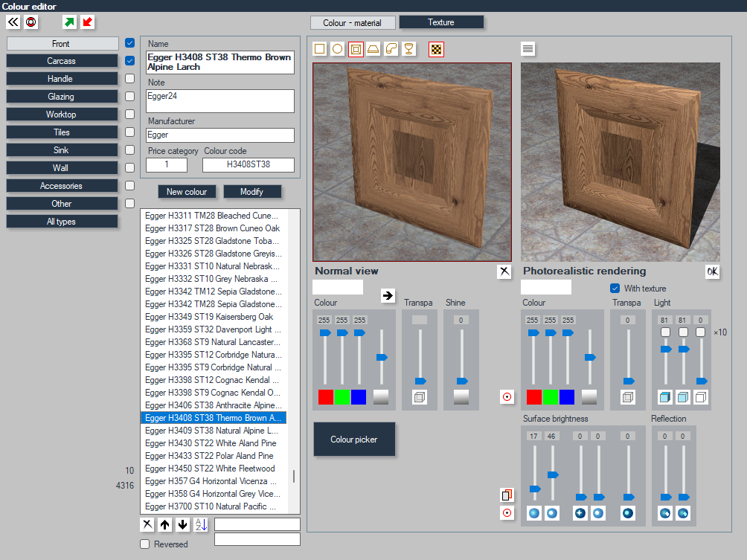Click the horizontal lines list icon

point(528,48)
